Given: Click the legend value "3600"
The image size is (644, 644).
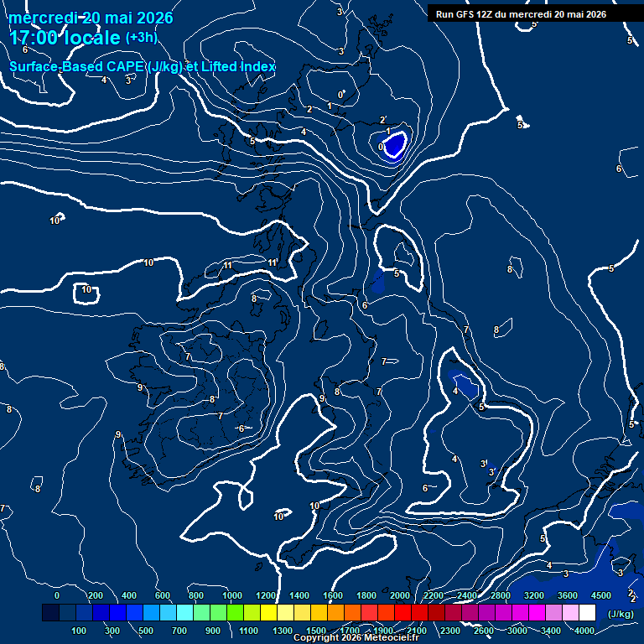Looking at the screenshot, I should click(x=568, y=595).
